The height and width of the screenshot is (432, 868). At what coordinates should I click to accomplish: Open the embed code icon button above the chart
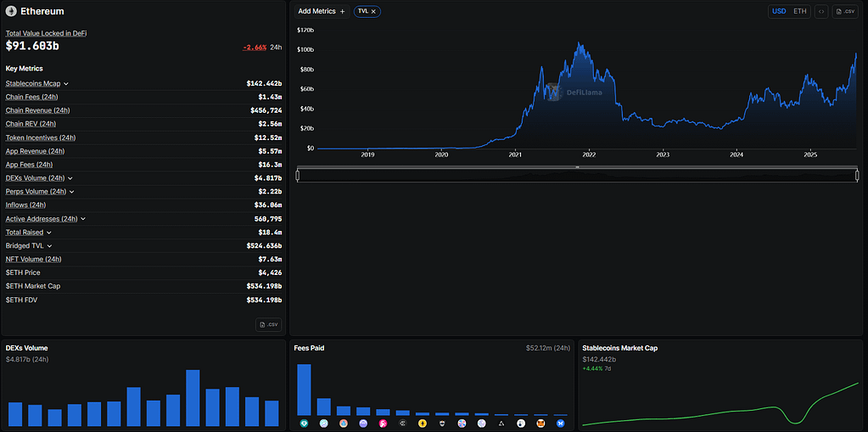pos(821,11)
